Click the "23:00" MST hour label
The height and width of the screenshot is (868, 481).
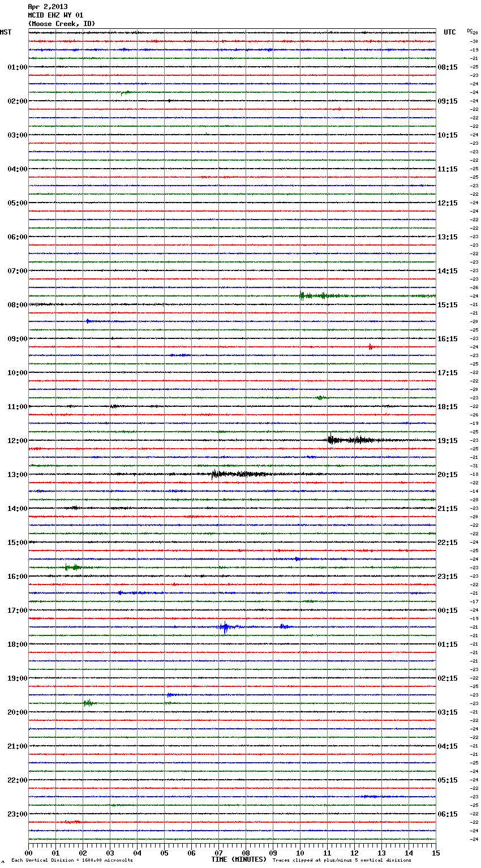click(17, 814)
